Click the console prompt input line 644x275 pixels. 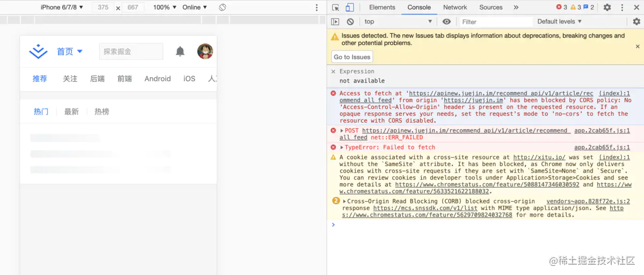click(488, 225)
